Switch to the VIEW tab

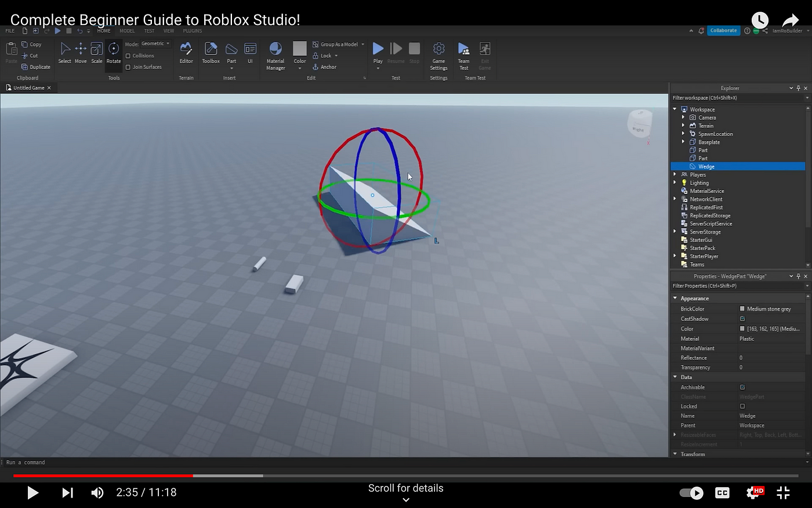169,31
